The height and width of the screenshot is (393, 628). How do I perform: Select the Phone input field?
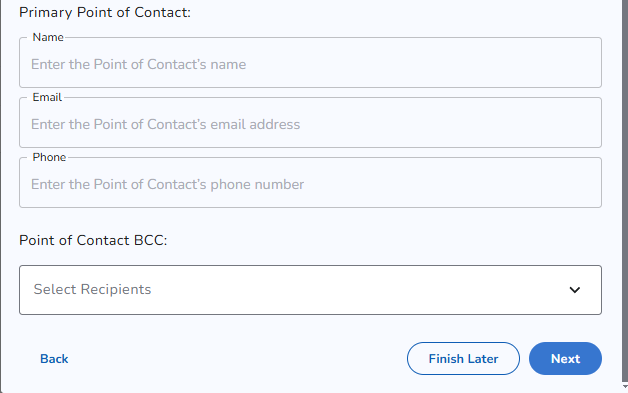310,183
